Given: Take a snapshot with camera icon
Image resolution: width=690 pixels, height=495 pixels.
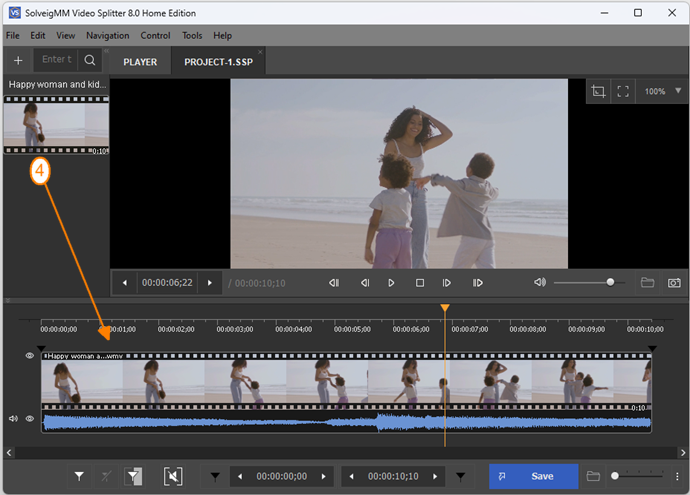Looking at the screenshot, I should pos(674,283).
